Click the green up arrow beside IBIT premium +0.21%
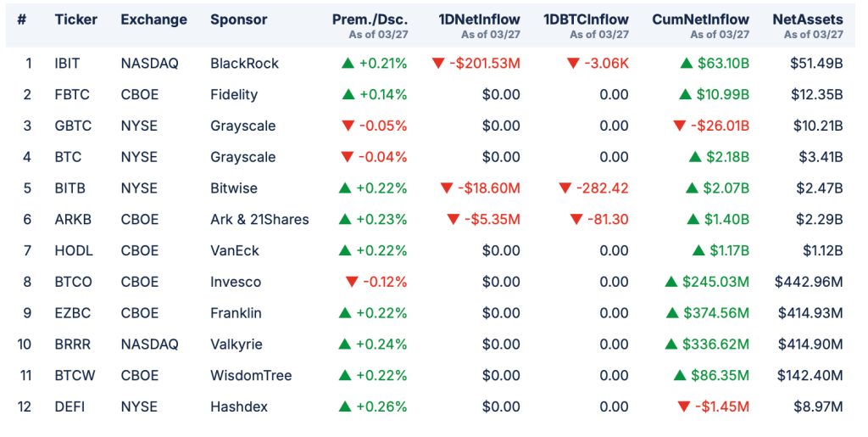The width and height of the screenshot is (868, 437). 347,63
